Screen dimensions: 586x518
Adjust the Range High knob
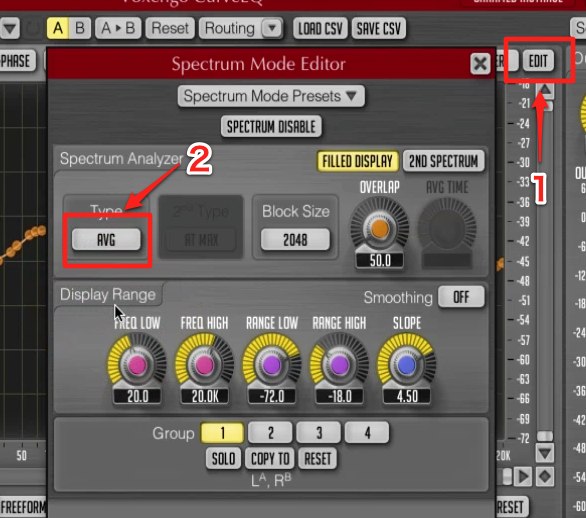(x=339, y=365)
